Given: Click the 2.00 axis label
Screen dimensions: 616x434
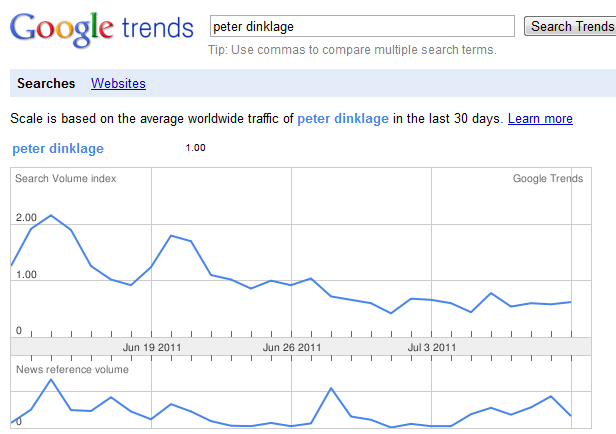Looking at the screenshot, I should (x=26, y=218).
